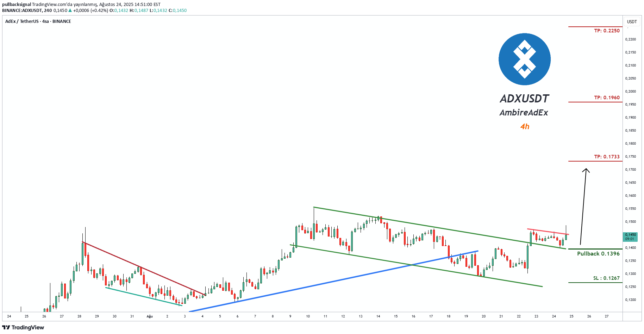Click the SL : 0.1267 stop-loss label
Image resolution: width=644 pixels, height=334 pixels.
coord(606,278)
